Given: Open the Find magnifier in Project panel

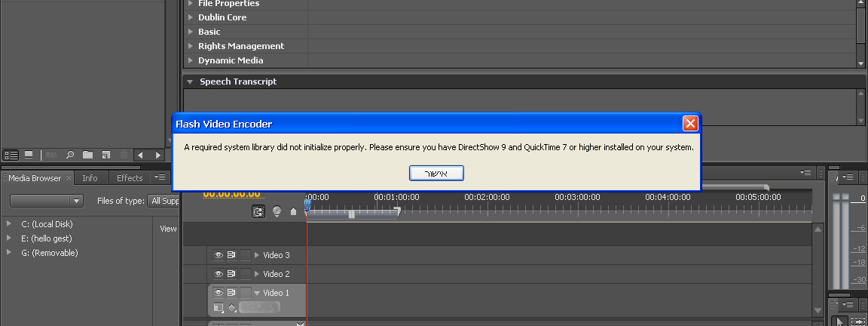Looking at the screenshot, I should coord(70,155).
